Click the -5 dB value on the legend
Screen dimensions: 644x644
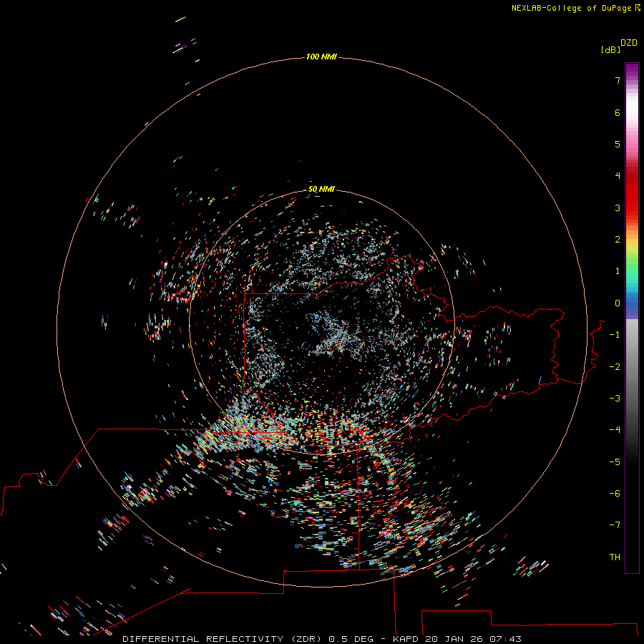click(615, 462)
